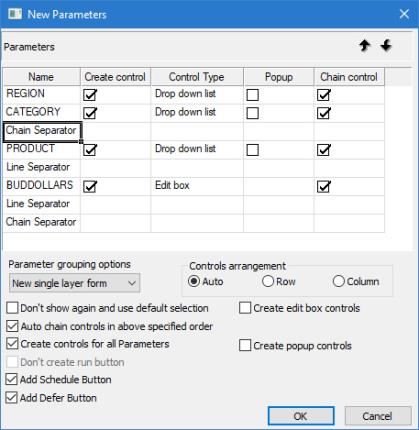419x430 pixels.
Task: Enable Popup for REGION
Action: [x=253, y=95]
